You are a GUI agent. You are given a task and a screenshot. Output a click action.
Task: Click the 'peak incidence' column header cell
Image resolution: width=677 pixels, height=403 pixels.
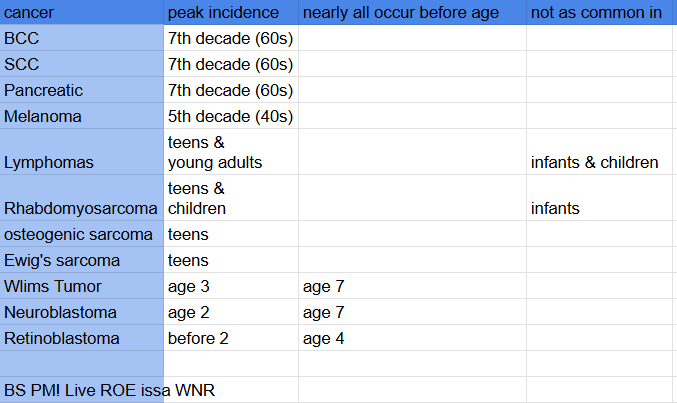pyautogui.click(x=230, y=13)
